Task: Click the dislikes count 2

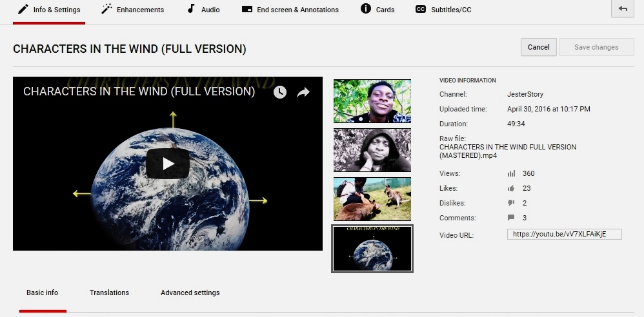Action: (525, 203)
